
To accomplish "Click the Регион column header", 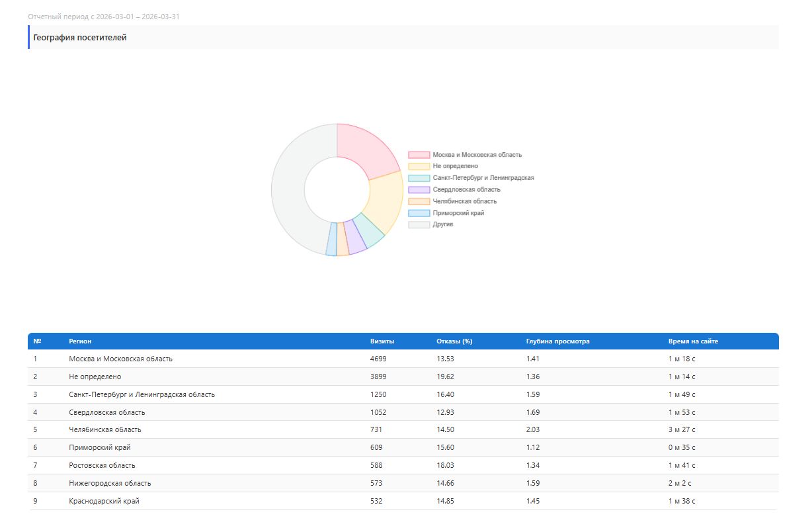I will coord(80,341).
